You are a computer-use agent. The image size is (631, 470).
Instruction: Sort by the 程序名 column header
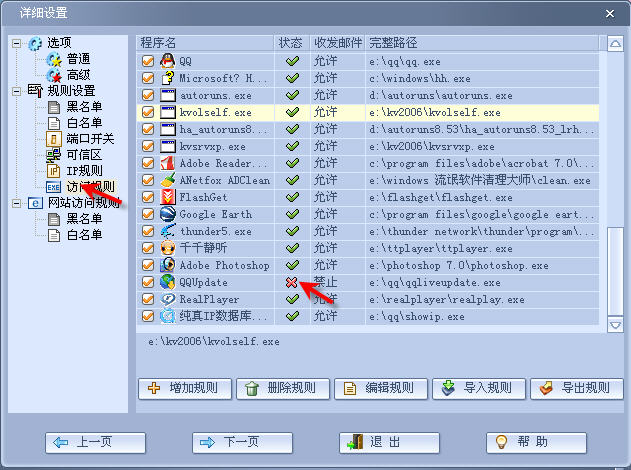click(x=205, y=43)
